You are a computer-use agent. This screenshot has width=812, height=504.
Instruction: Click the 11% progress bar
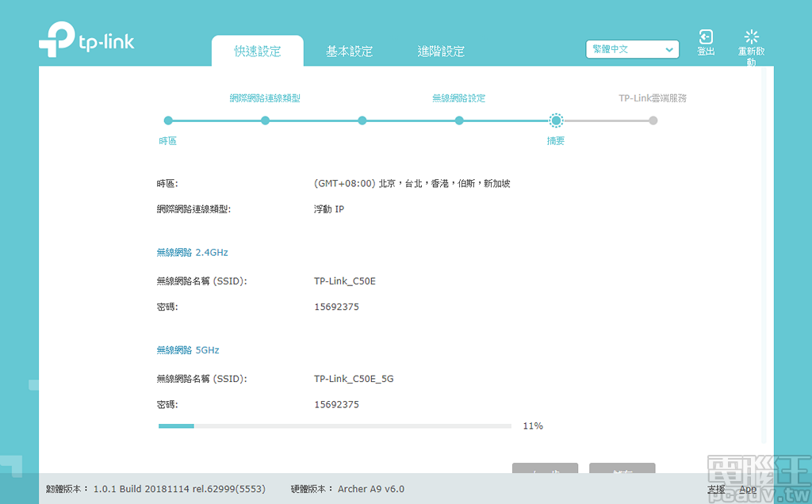pyautogui.click(x=335, y=426)
